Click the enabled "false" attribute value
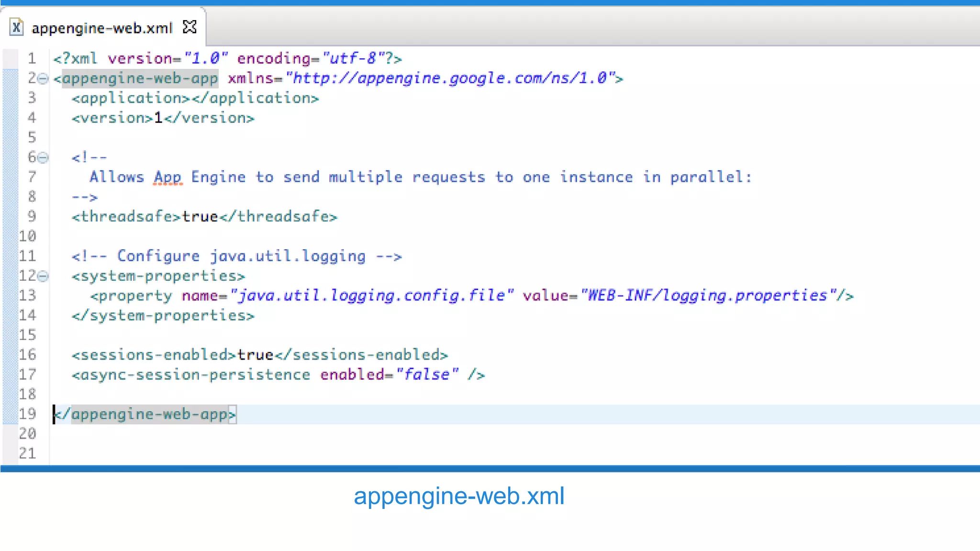The image size is (980, 551). click(427, 375)
